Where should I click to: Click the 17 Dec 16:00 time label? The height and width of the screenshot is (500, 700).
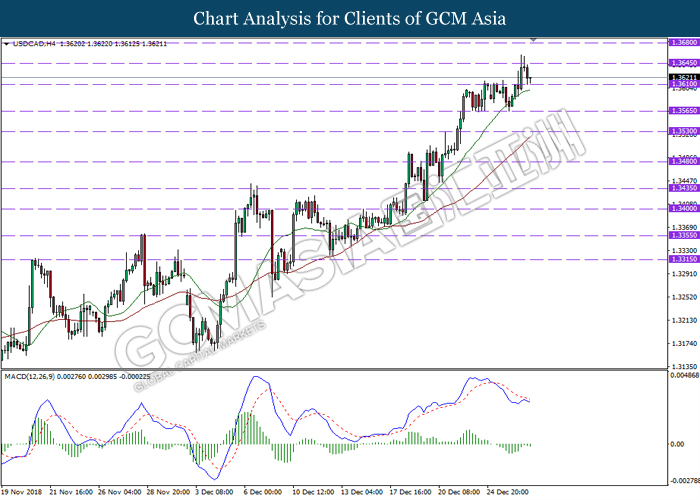click(x=411, y=492)
